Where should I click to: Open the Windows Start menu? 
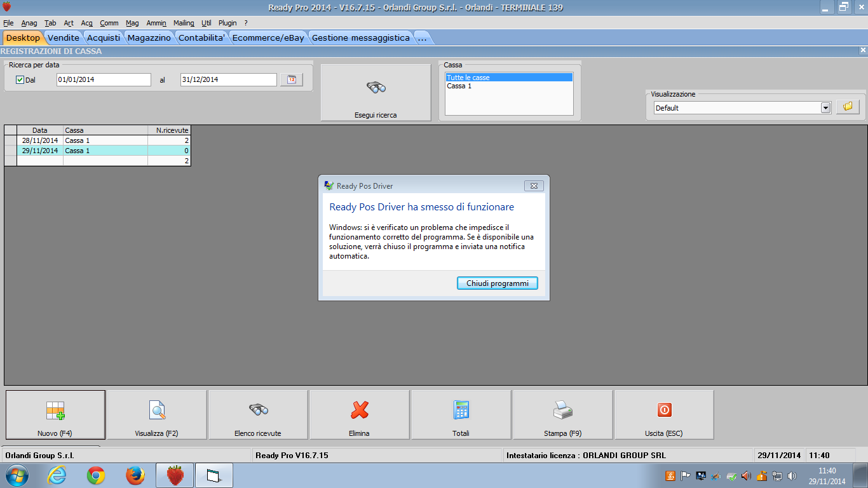17,475
